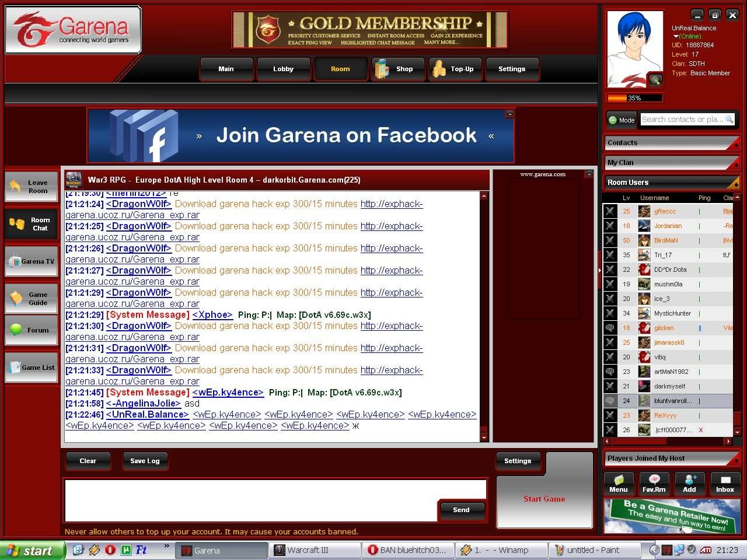Toggle the online status Mode button
The height and width of the screenshot is (560, 747).
pos(622,120)
